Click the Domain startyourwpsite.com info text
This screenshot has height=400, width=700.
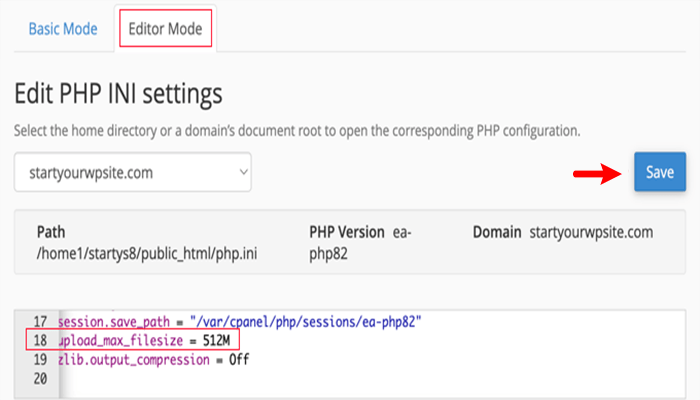point(562,232)
